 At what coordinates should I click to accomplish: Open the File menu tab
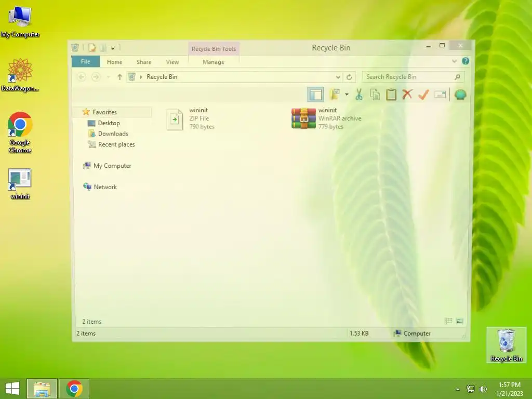pyautogui.click(x=86, y=62)
